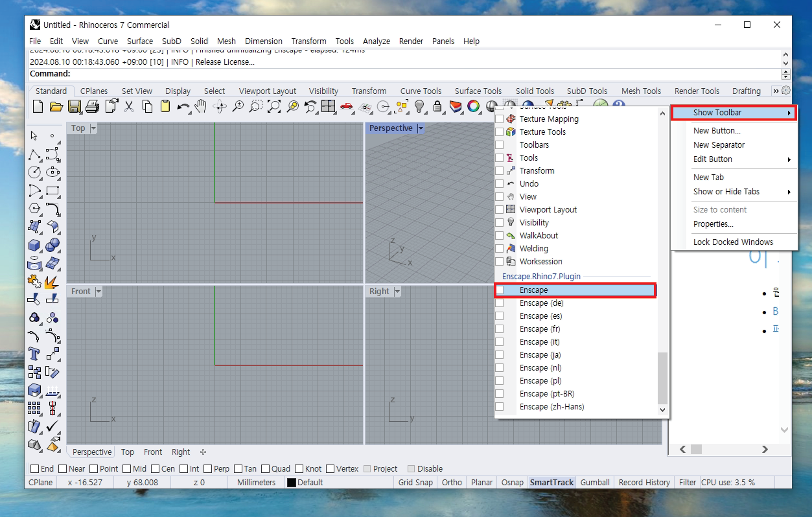This screenshot has height=517, width=812.
Task: Select the arrow pointer tool
Action: [x=34, y=136]
